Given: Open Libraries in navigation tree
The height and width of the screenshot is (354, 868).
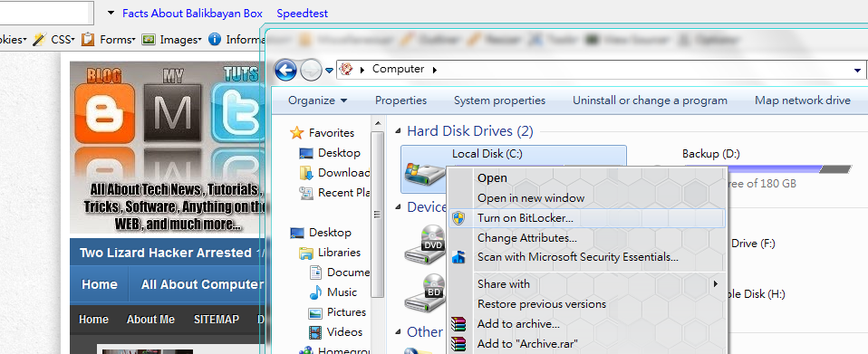Looking at the screenshot, I should click(339, 253).
